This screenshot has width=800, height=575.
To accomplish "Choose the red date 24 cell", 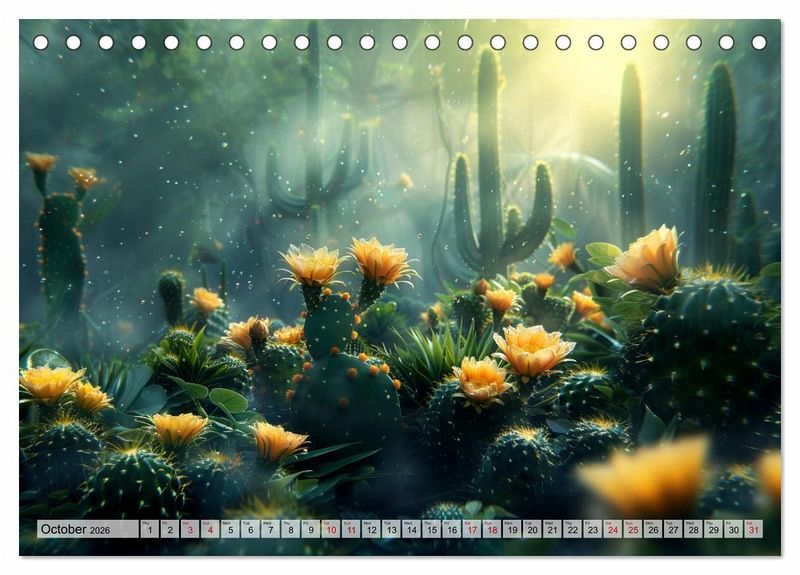I will pyautogui.click(x=612, y=530).
